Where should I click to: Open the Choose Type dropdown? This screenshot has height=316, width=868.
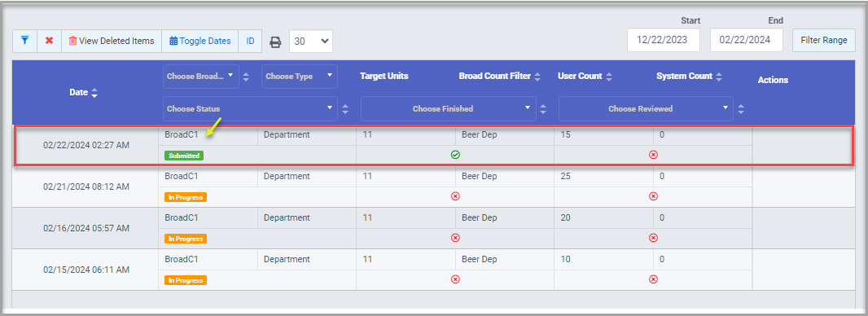tap(300, 77)
